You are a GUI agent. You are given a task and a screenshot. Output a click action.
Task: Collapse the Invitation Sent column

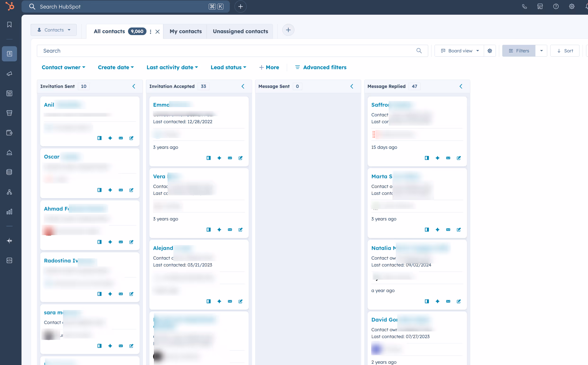point(134,87)
